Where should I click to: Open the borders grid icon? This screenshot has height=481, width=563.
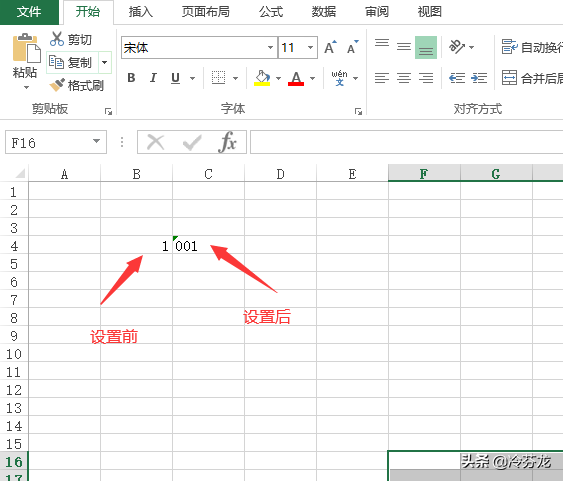pyautogui.click(x=218, y=78)
